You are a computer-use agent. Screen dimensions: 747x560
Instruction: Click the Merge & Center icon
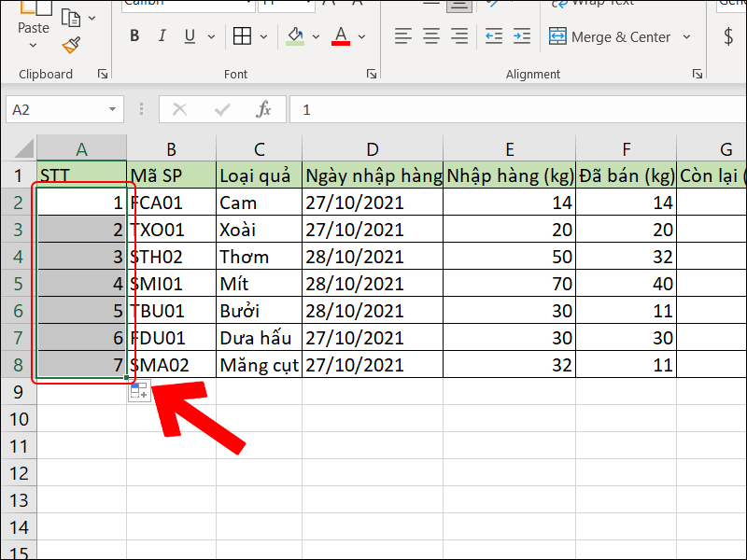coord(558,36)
